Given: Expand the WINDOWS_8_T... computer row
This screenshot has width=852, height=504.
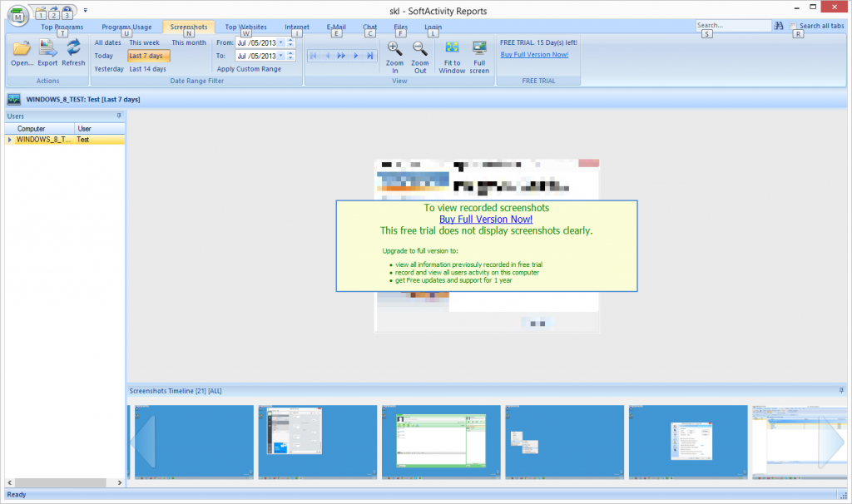Looking at the screenshot, I should [x=10, y=140].
